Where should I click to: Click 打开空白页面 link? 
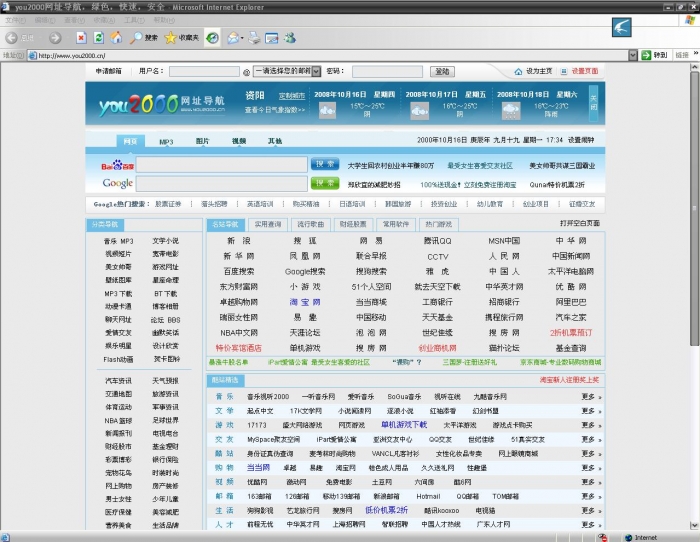(580, 223)
